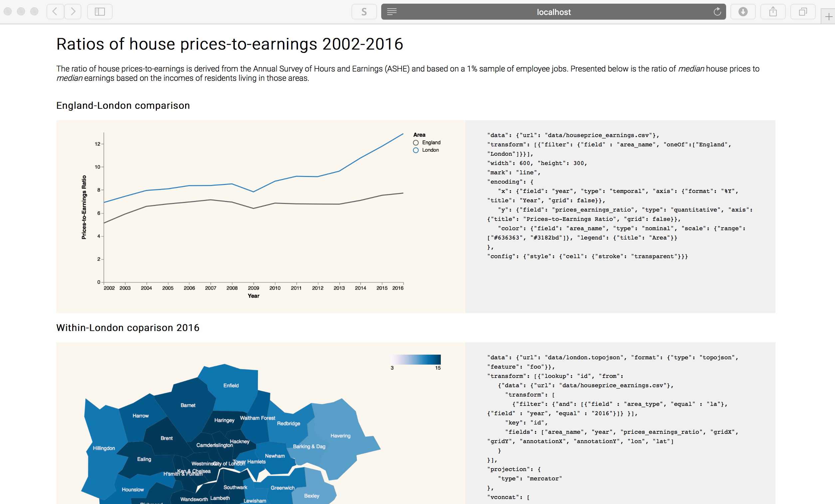Screen dimensions: 835x504
Task: Go back with the Safari back arrow
Action: click(55, 12)
